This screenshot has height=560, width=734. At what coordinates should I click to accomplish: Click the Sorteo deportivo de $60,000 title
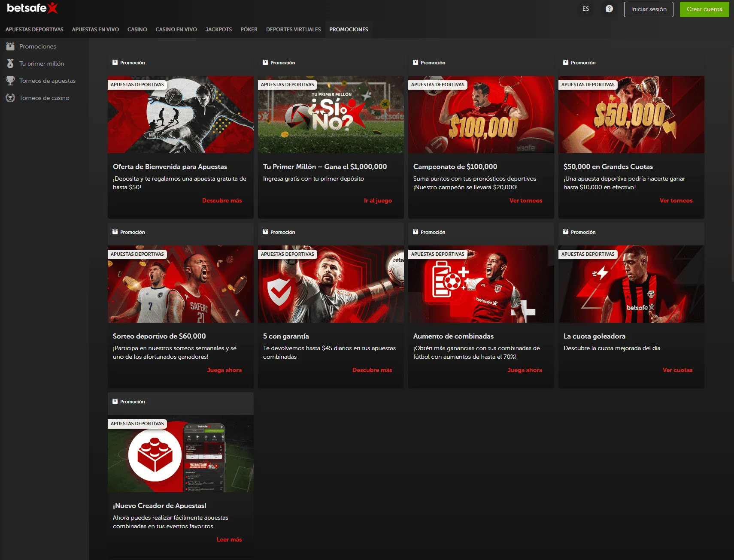[159, 336]
